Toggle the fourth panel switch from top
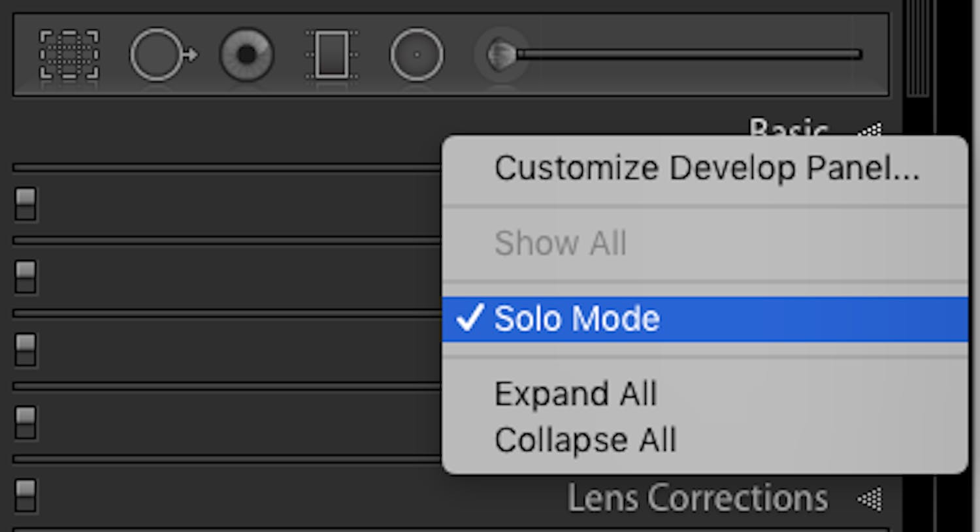This screenshot has height=532, width=980. point(25,423)
